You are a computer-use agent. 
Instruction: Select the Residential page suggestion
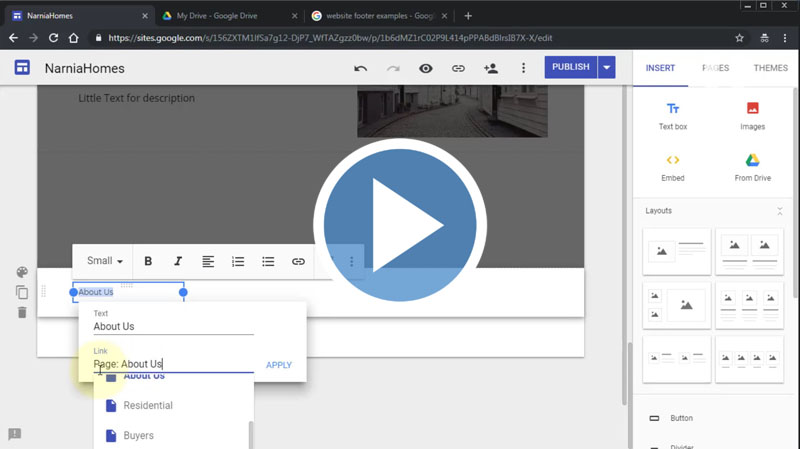tap(147, 405)
